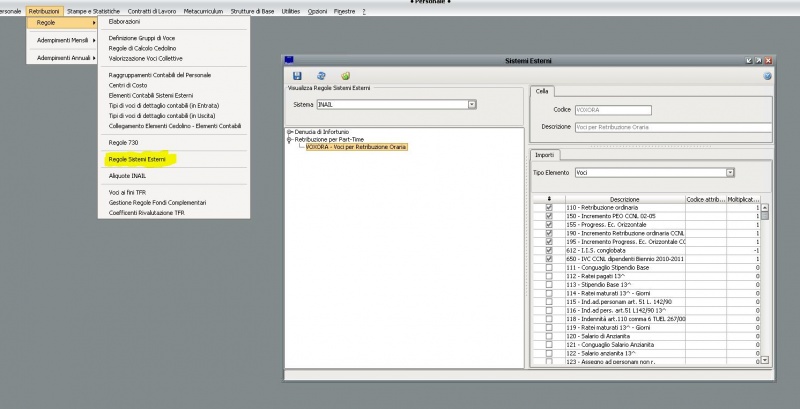This screenshot has width=800, height=409.
Task: Switch to the Importi tab
Action: click(545, 155)
